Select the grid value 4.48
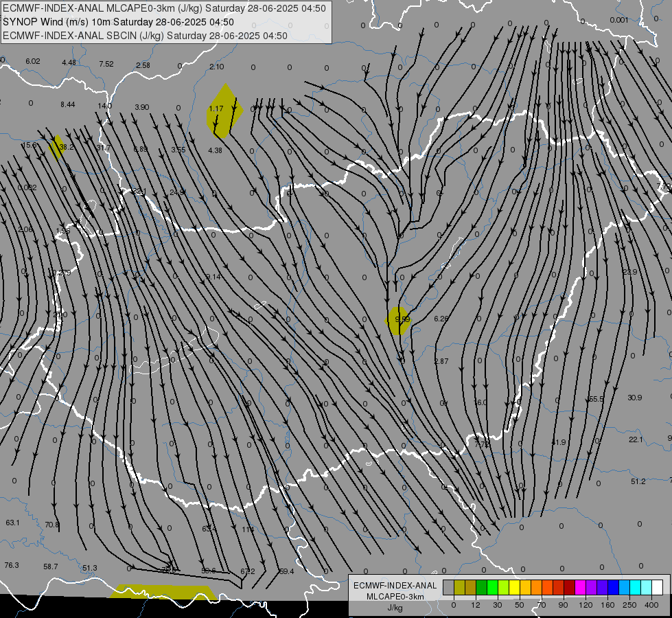This screenshot has width=672, height=618. pyautogui.click(x=69, y=62)
